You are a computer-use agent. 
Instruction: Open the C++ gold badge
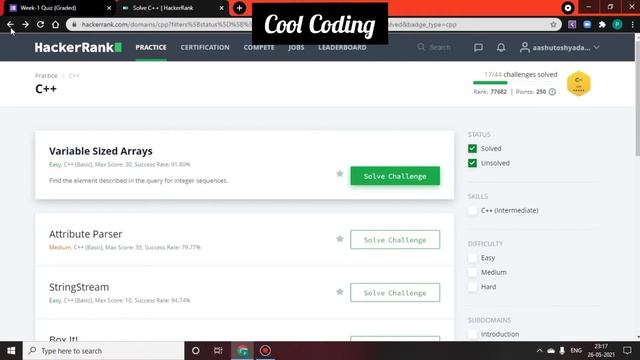[x=578, y=84]
